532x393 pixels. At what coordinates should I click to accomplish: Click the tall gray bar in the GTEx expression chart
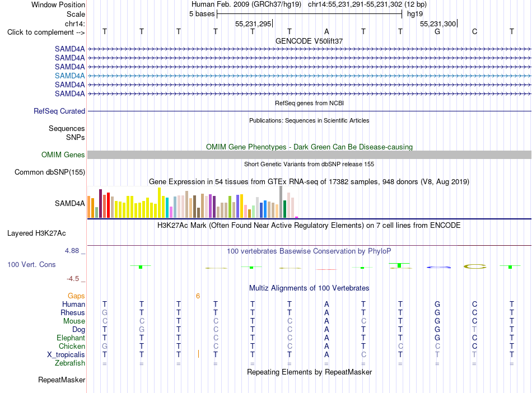point(281,202)
